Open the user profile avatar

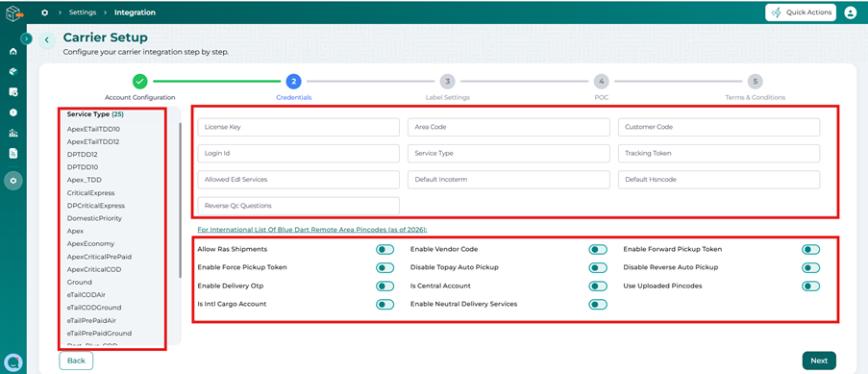point(851,12)
